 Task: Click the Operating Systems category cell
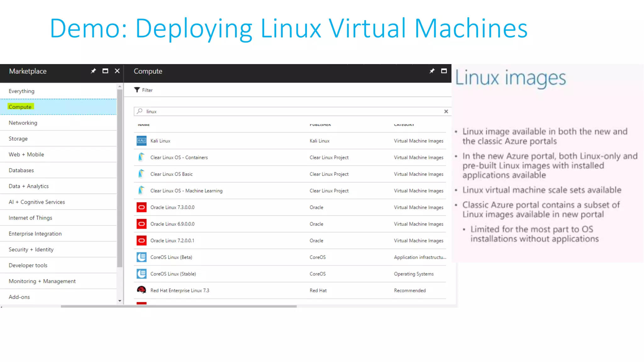coord(414,274)
